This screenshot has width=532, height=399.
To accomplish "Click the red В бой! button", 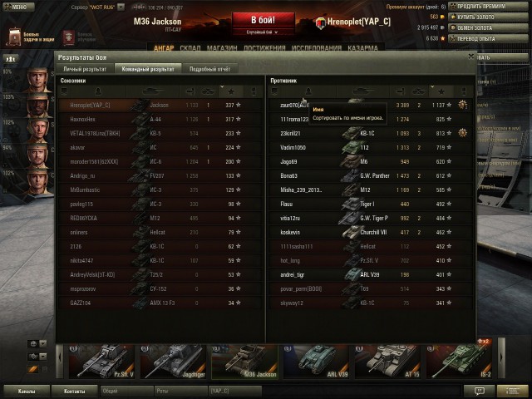I will pyautogui.click(x=264, y=20).
